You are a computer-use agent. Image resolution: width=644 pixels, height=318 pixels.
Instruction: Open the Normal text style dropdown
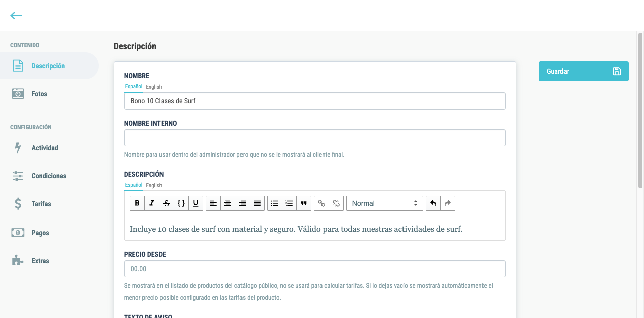[385, 203]
